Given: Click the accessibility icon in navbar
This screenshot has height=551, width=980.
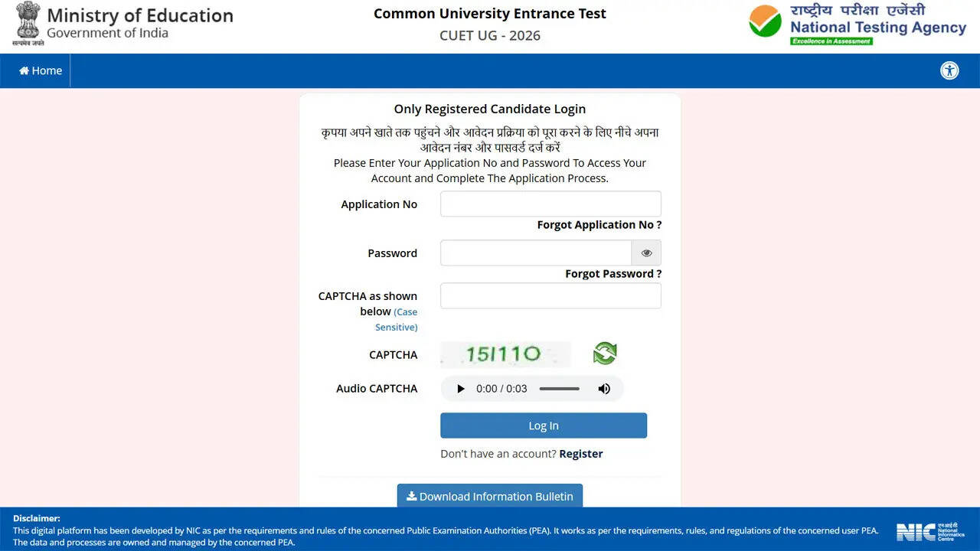Looking at the screenshot, I should [x=949, y=70].
